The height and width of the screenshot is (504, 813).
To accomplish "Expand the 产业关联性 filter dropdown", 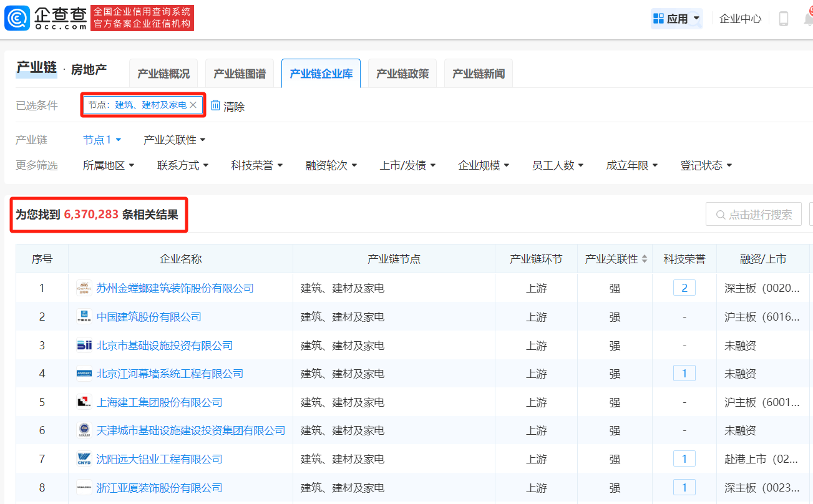I will 175,140.
